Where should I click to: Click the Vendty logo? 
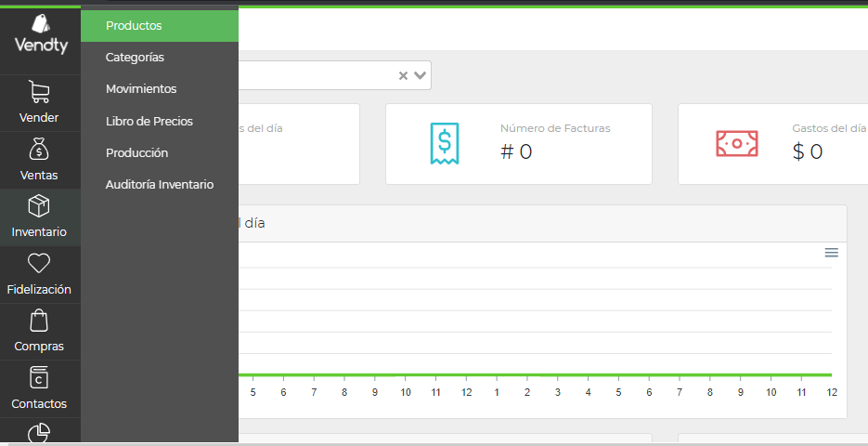coord(41,34)
